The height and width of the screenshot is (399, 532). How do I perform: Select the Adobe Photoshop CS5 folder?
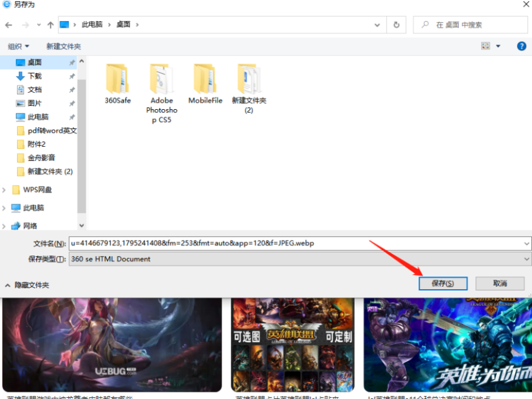161,93
